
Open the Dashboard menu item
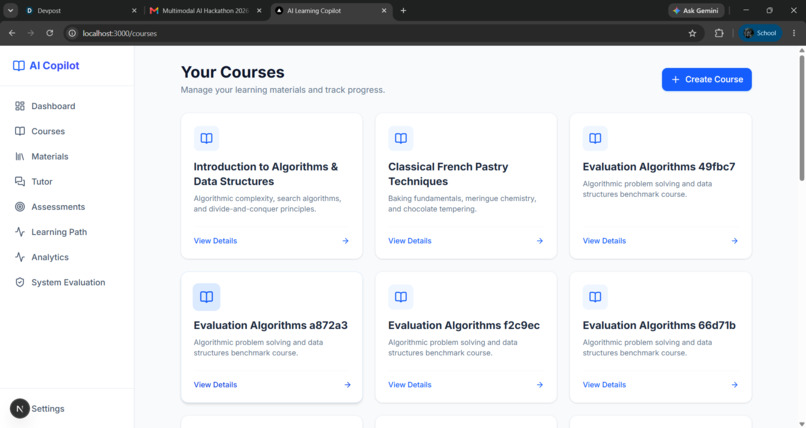67,106
